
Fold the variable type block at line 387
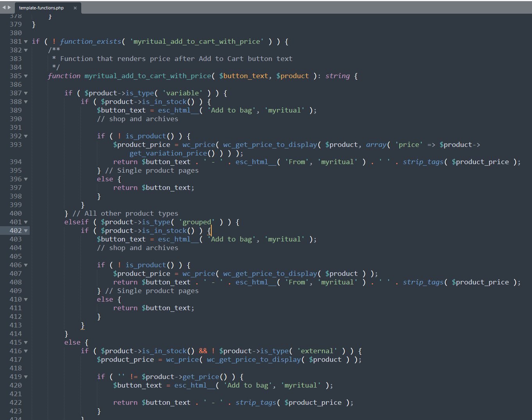point(26,93)
